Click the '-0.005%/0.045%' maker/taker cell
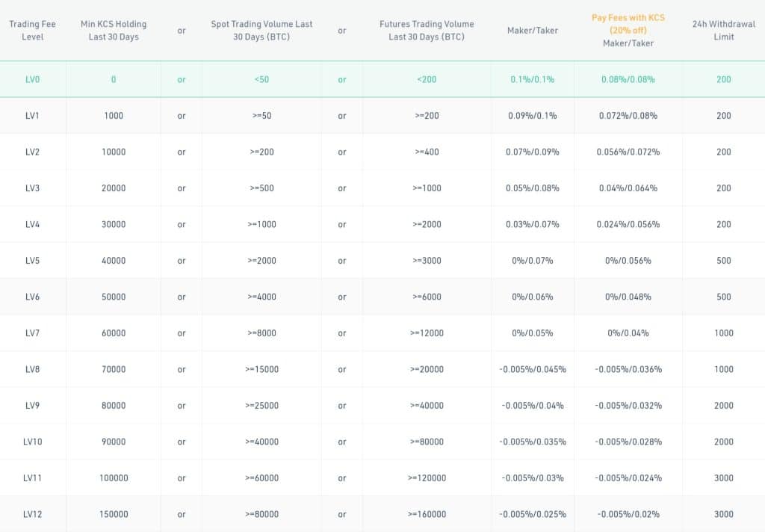 [533, 369]
